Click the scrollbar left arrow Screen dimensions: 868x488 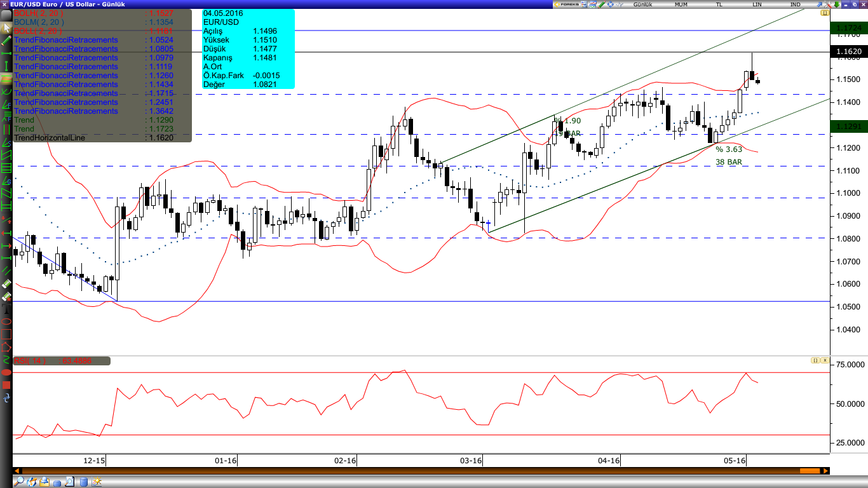click(x=17, y=471)
